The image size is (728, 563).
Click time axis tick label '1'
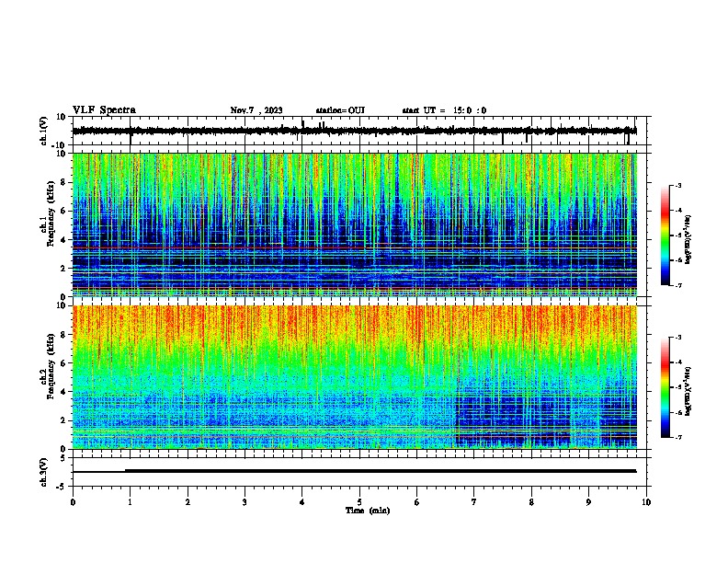click(x=130, y=502)
